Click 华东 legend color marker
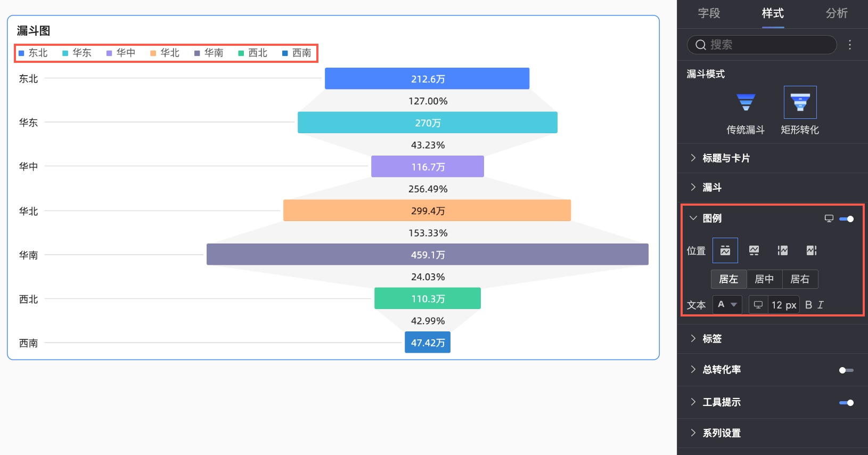The image size is (868, 455). pos(65,53)
